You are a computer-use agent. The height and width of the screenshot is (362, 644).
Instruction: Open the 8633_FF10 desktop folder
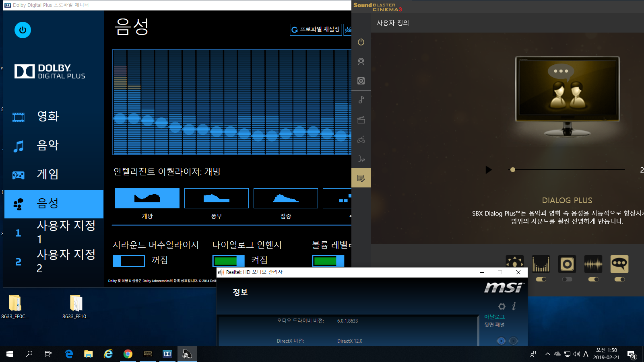coord(76,306)
